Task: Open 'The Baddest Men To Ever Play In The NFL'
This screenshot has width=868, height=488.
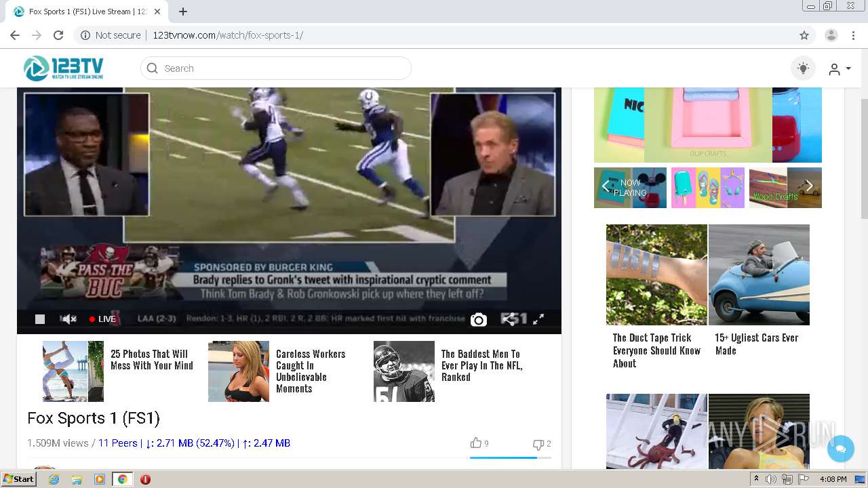Action: (x=481, y=365)
